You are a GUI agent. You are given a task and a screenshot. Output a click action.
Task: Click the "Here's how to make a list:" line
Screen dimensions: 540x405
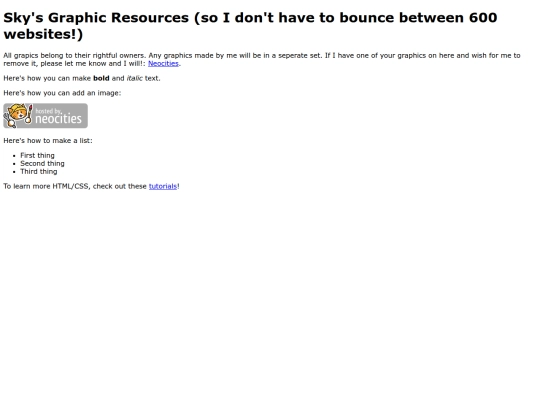(x=48, y=141)
